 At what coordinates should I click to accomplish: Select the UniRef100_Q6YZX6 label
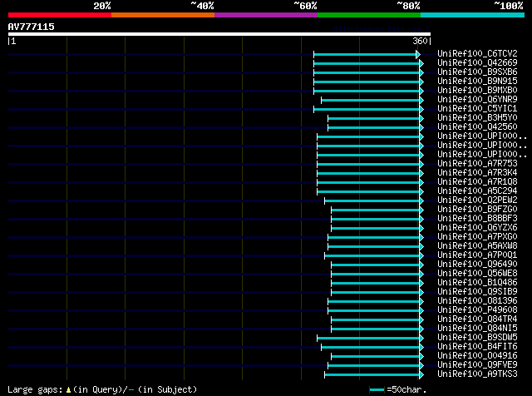click(477, 228)
